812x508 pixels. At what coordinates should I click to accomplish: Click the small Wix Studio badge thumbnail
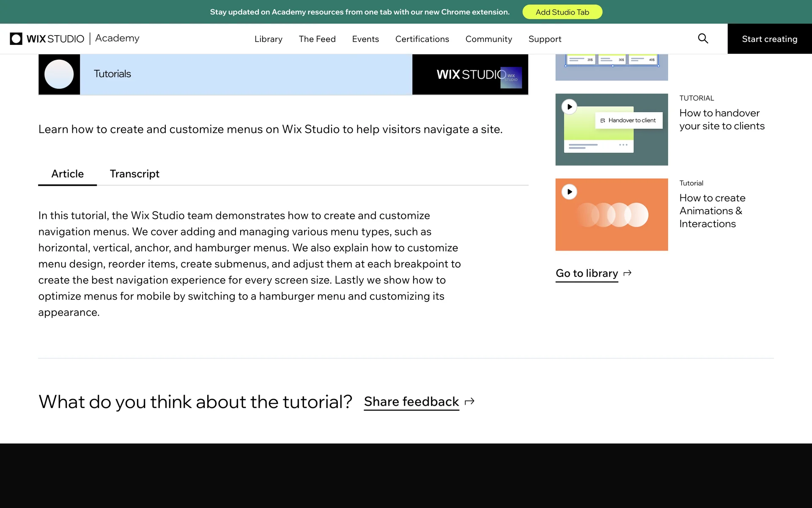point(511,77)
